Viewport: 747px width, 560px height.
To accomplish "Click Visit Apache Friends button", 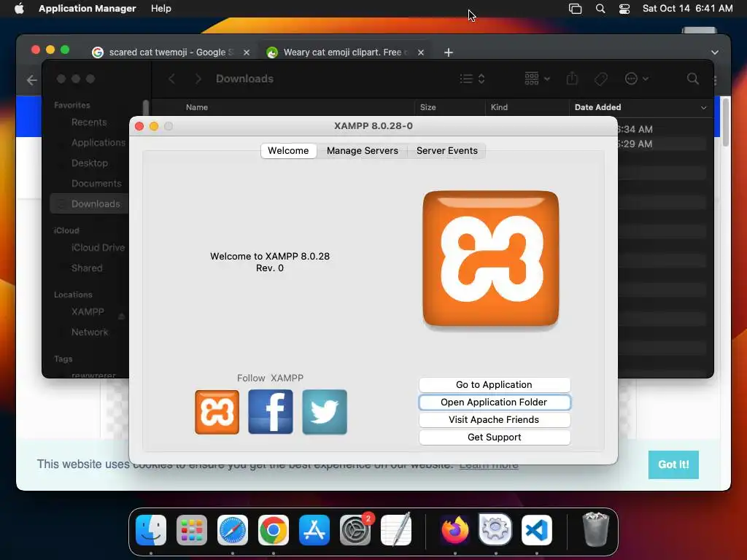I will click(494, 419).
